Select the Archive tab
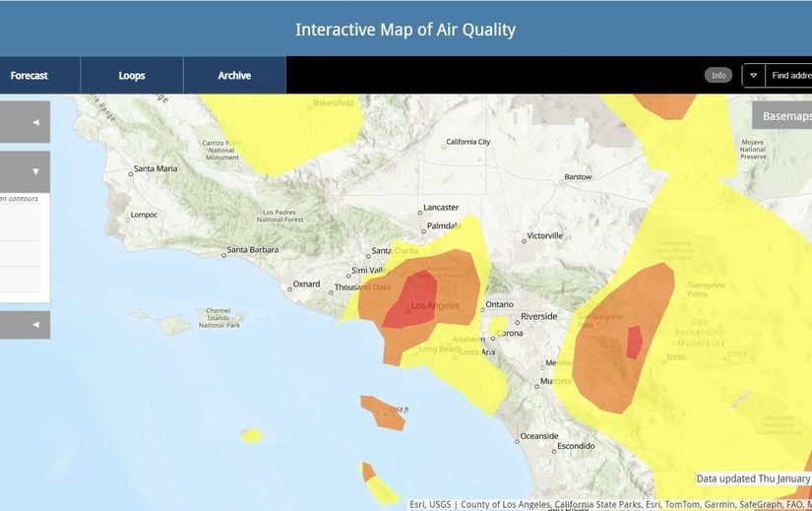812x511 pixels. coord(234,76)
